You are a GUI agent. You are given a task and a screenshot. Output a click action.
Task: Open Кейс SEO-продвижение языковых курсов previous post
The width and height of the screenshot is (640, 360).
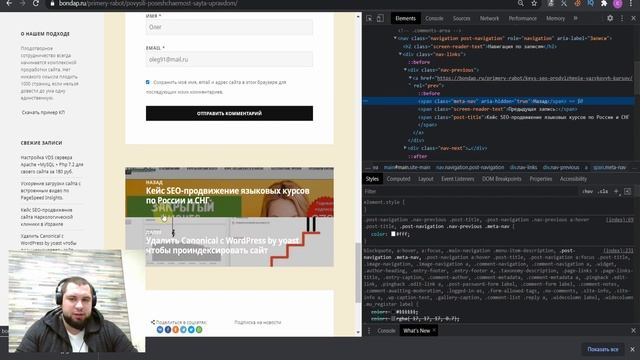click(x=227, y=196)
